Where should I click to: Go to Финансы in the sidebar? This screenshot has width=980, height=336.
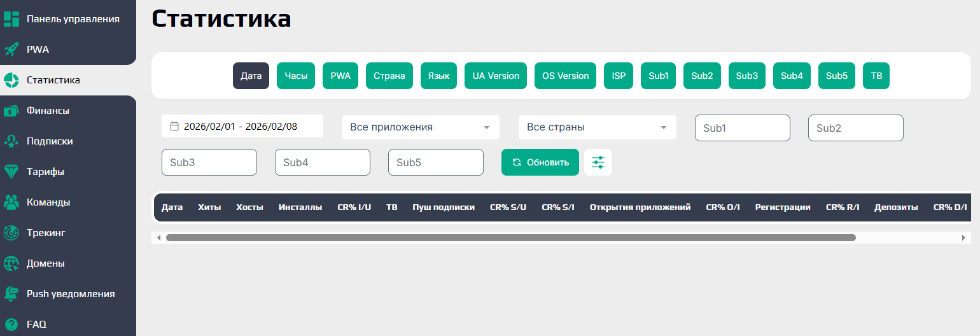pos(68,111)
